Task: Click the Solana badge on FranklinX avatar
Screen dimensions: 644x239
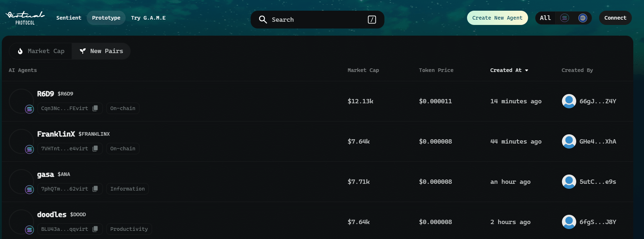Action: click(x=29, y=149)
